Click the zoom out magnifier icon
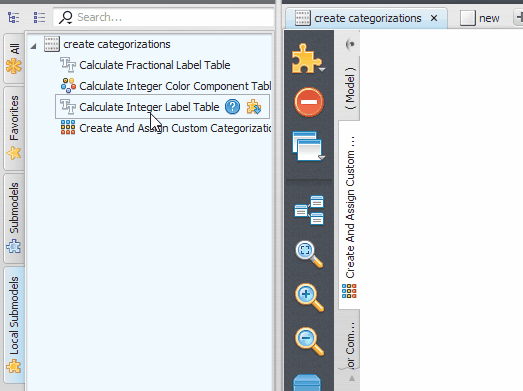Image resolution: width=523 pixels, height=391 pixels. point(309,342)
